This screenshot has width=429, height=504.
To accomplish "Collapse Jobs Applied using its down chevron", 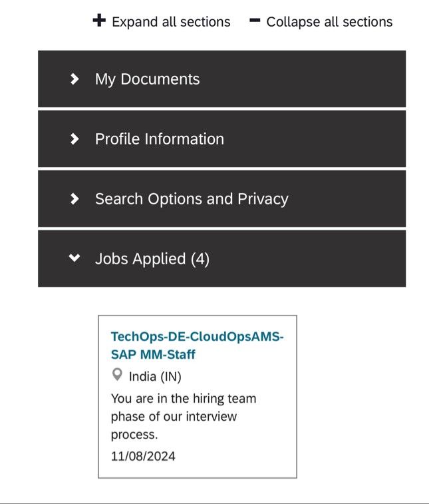I will (x=74, y=258).
